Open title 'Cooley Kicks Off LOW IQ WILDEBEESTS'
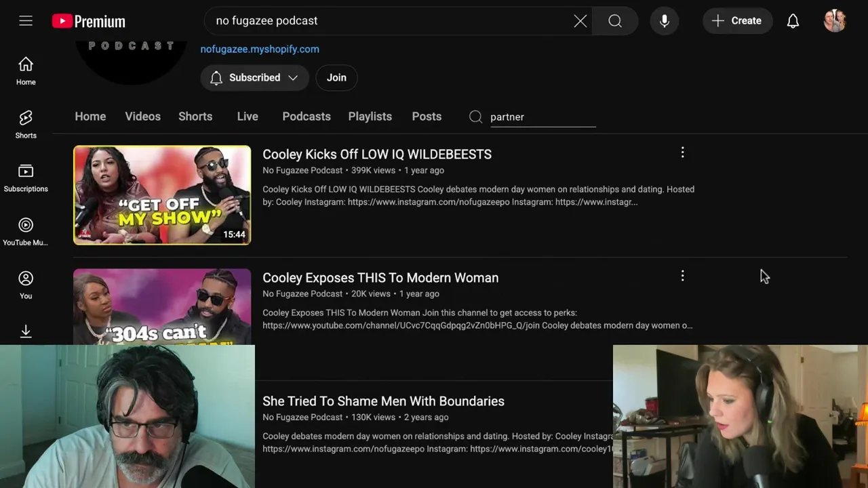The height and width of the screenshot is (488, 868). 377,155
